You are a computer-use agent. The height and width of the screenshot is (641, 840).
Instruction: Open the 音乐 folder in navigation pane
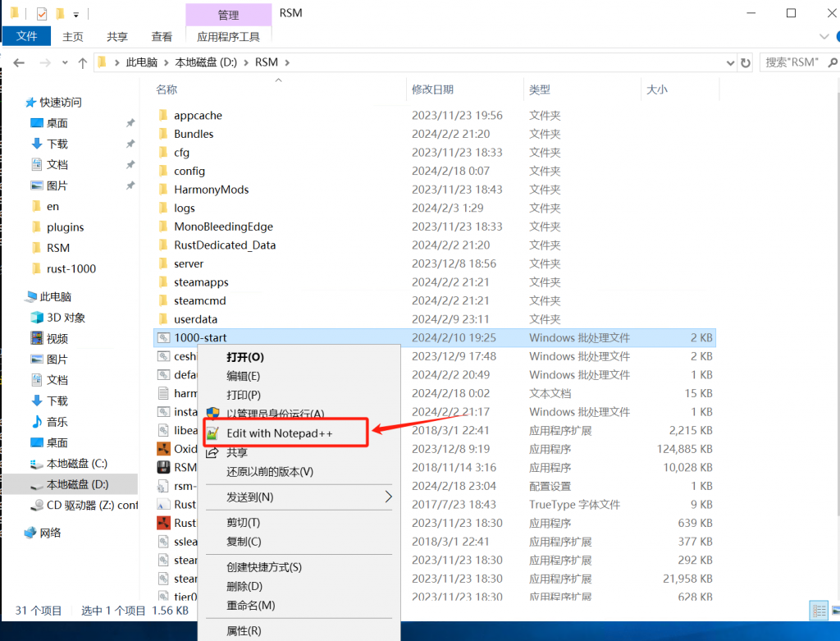[57, 422]
